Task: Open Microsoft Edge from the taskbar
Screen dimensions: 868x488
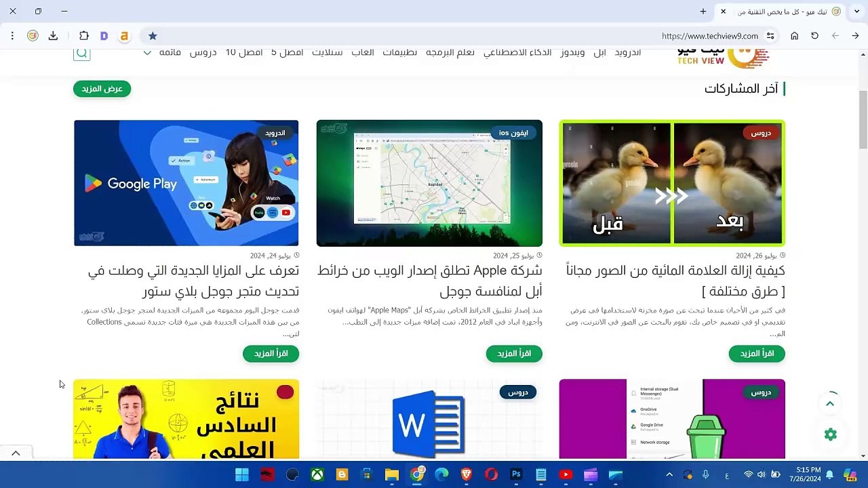Action: 441,475
